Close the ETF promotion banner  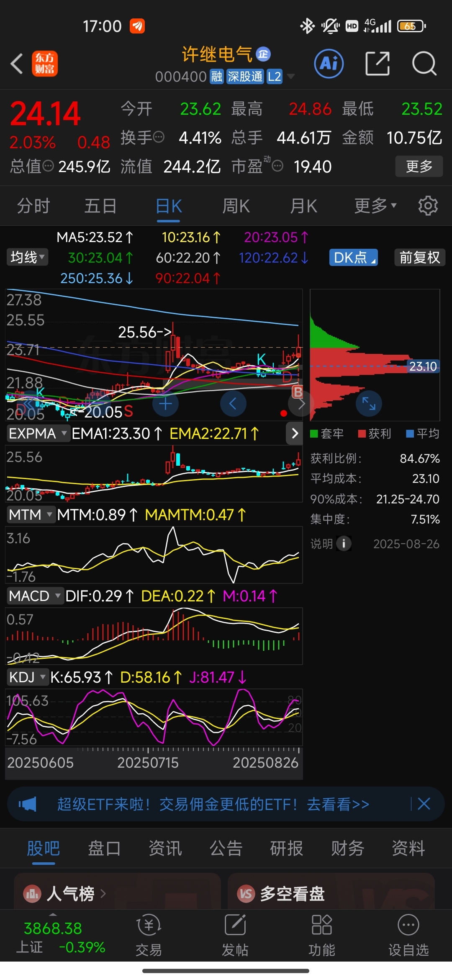[x=424, y=804]
